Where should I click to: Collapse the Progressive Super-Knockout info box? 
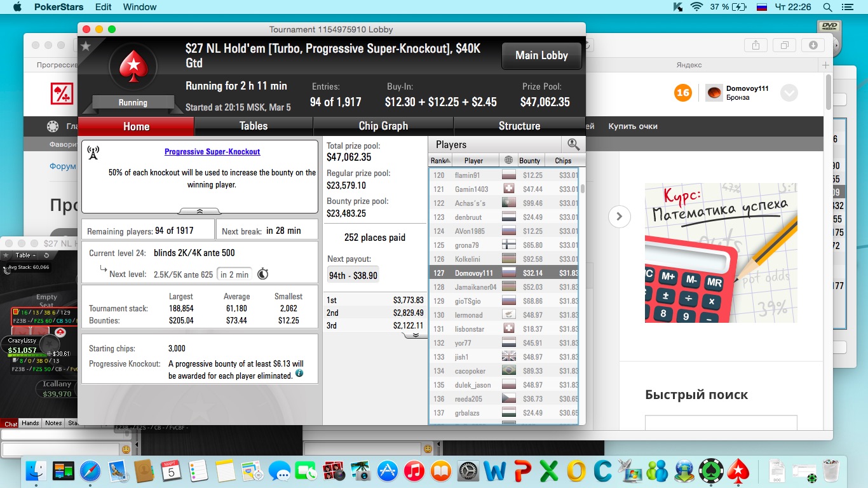200,211
